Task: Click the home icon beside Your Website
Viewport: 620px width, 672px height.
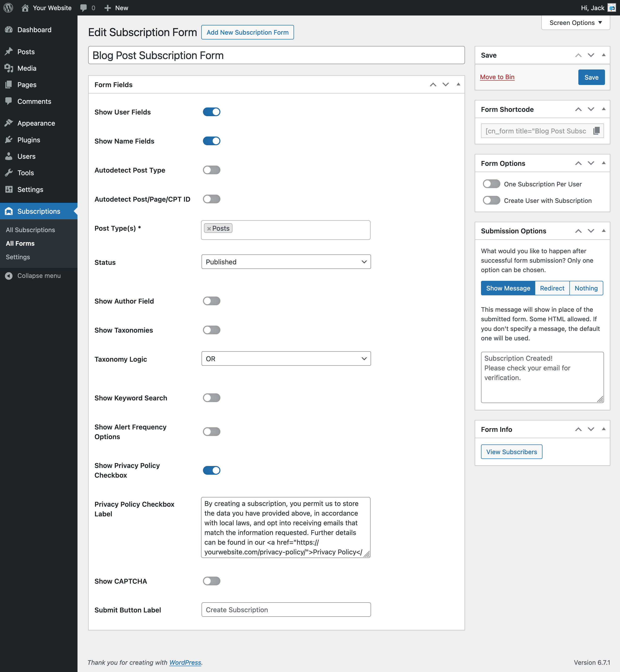Action: coord(25,8)
